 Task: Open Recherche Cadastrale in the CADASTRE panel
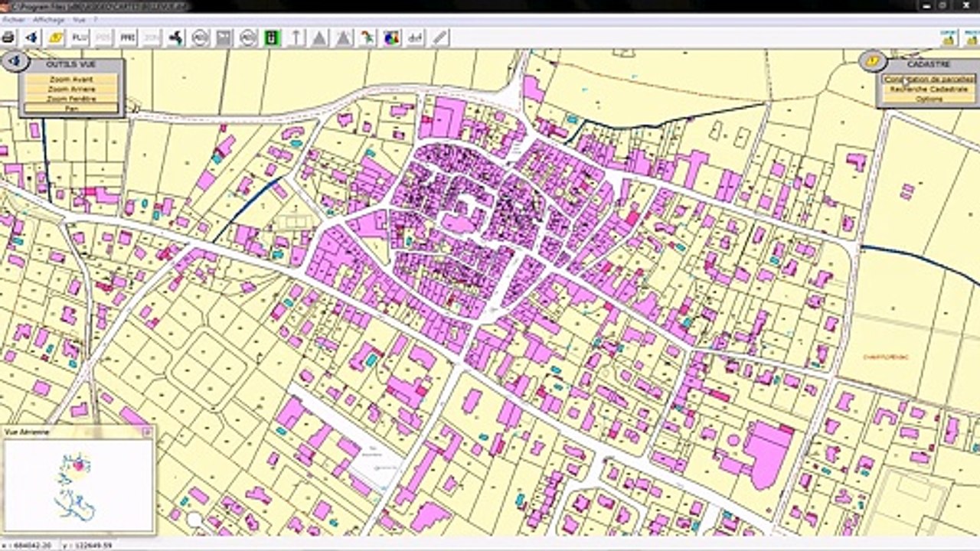click(929, 90)
